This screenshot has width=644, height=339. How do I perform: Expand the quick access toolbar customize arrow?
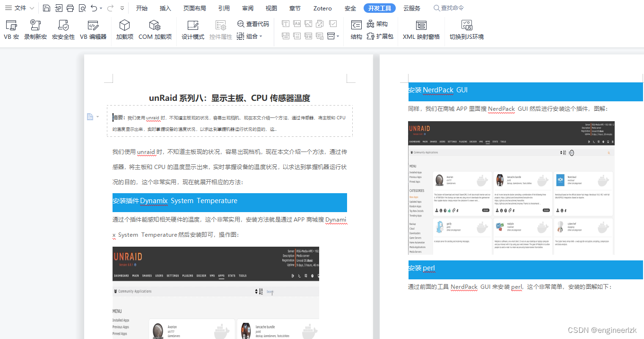[122, 9]
